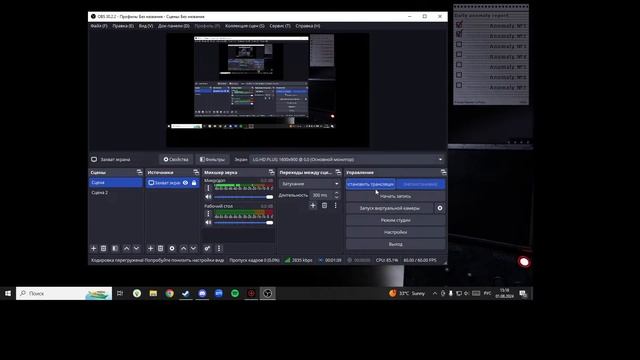Open Discord from the taskbar
The height and width of the screenshot is (360, 640).
pyautogui.click(x=202, y=293)
